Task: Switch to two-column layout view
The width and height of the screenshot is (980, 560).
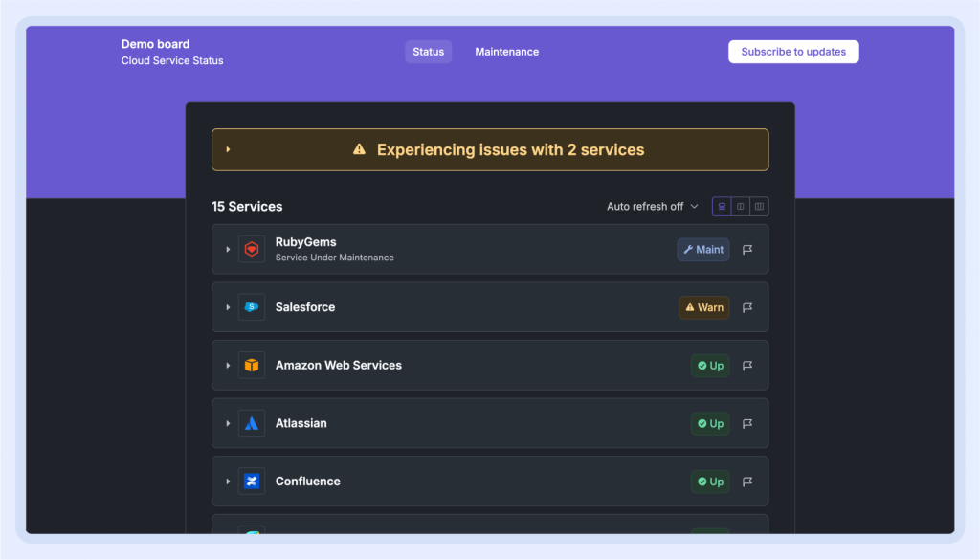Action: (x=740, y=207)
